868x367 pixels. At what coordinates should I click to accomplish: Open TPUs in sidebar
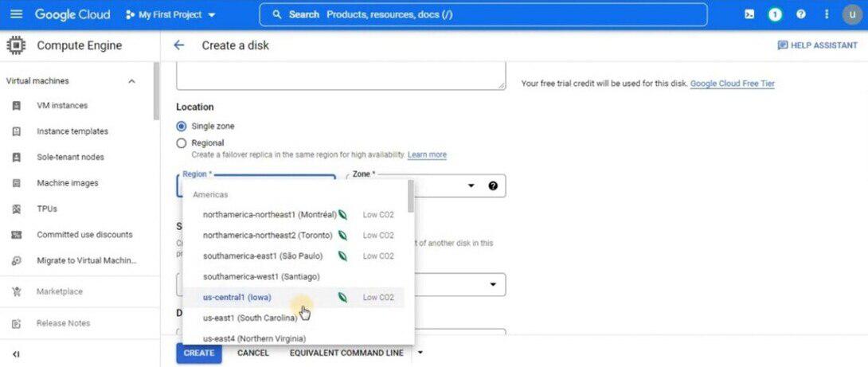[x=47, y=209]
